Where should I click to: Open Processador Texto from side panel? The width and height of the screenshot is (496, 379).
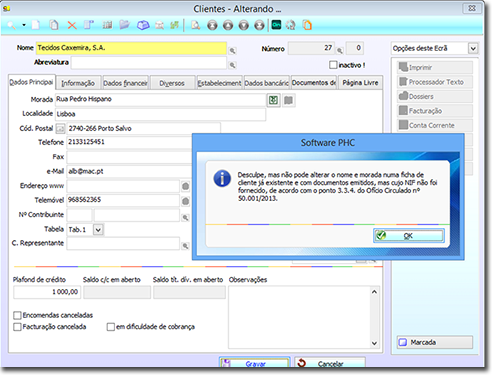[x=435, y=82]
